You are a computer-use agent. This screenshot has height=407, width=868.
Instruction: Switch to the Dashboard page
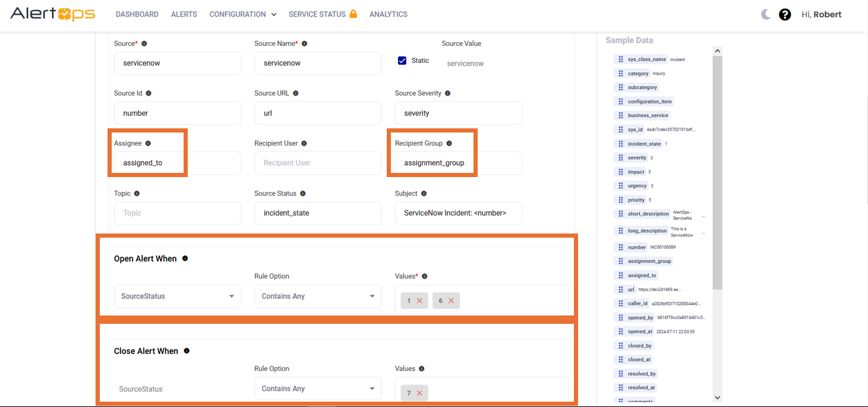coord(137,14)
